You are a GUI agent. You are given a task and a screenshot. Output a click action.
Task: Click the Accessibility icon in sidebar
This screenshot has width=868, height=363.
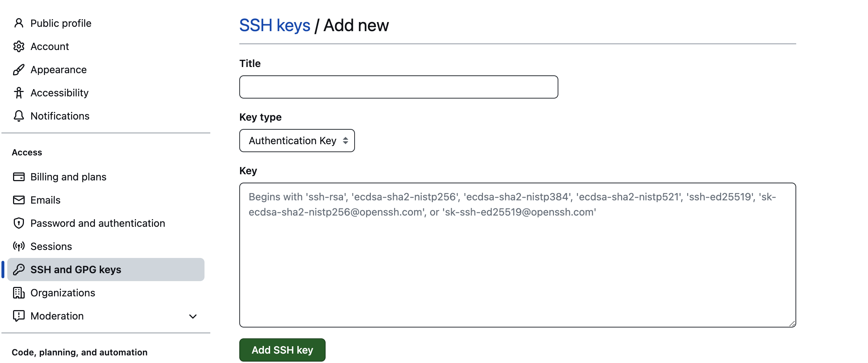tap(19, 93)
